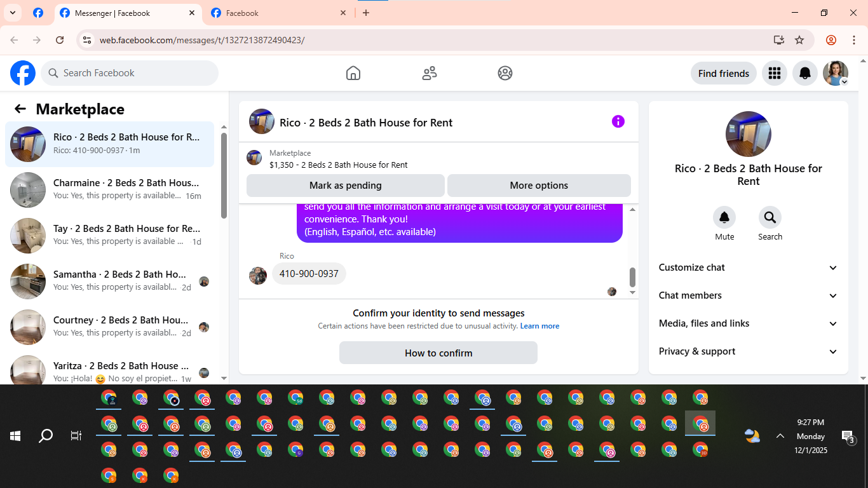Expand the Privacy & support section

point(749,351)
